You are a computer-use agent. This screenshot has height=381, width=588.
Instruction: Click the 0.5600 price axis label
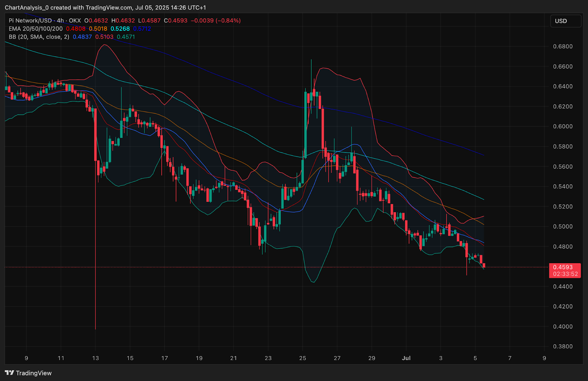563,166
